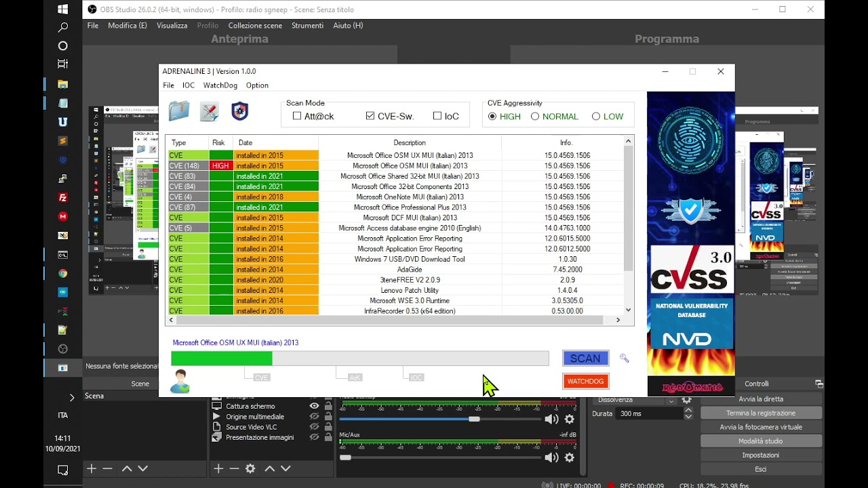Screen dimensions: 868x488
Task: Open source properties gear icon
Action: point(251,468)
